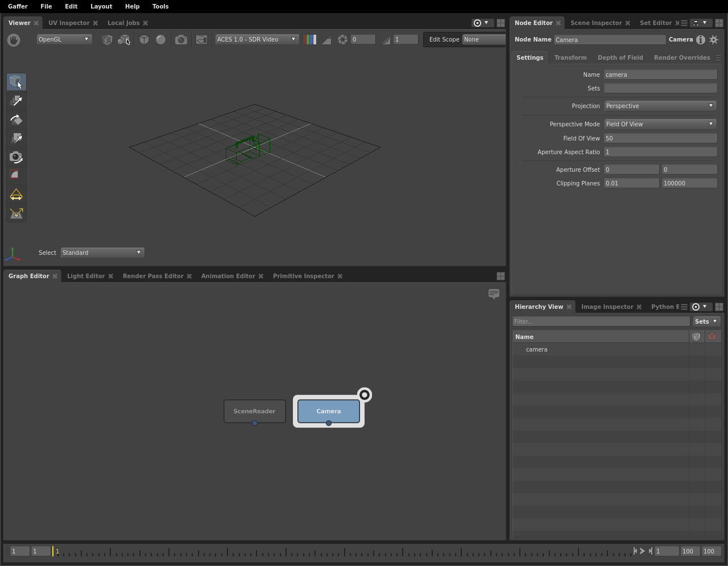Select the Translate tool in viewer

coord(16,101)
